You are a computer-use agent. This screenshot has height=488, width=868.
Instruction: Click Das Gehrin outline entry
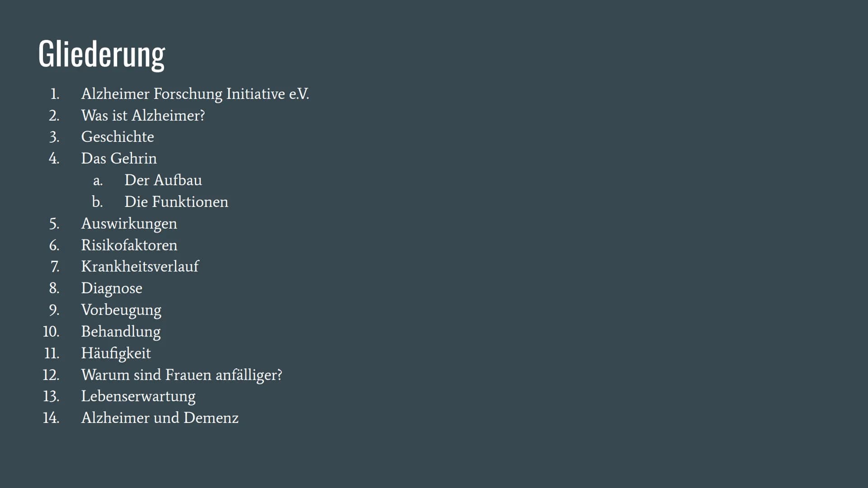(119, 159)
